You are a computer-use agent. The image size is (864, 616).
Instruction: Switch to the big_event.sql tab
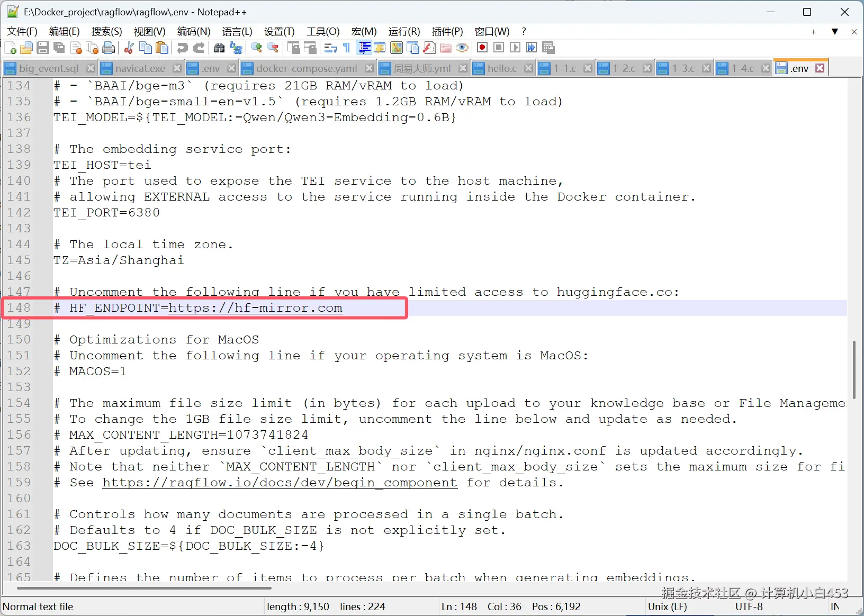pyautogui.click(x=49, y=68)
